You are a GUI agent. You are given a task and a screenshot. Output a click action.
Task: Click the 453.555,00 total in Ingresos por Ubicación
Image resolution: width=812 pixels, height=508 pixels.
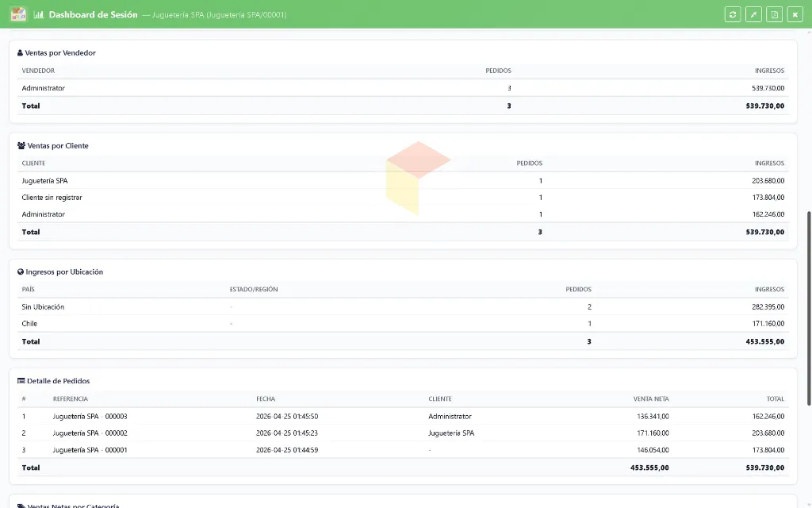[765, 341]
